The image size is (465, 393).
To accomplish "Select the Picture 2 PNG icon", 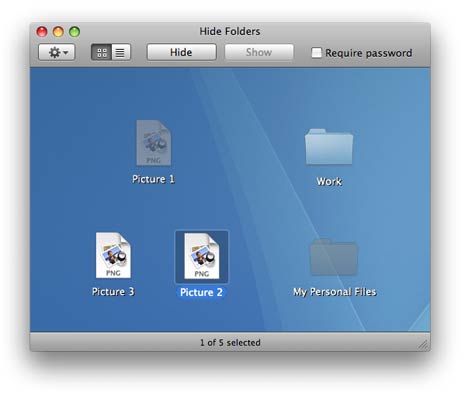I will pyautogui.click(x=202, y=256).
